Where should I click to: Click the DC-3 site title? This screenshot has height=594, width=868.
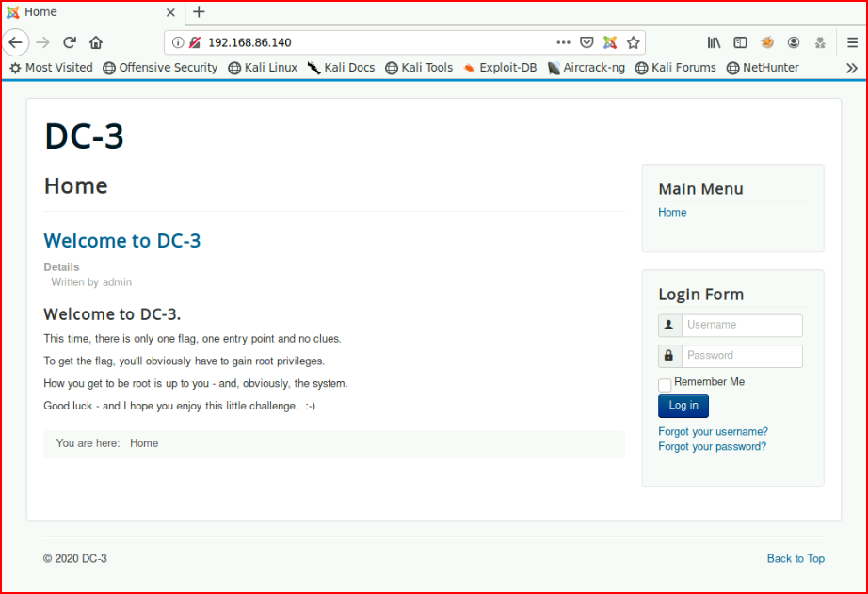click(84, 136)
